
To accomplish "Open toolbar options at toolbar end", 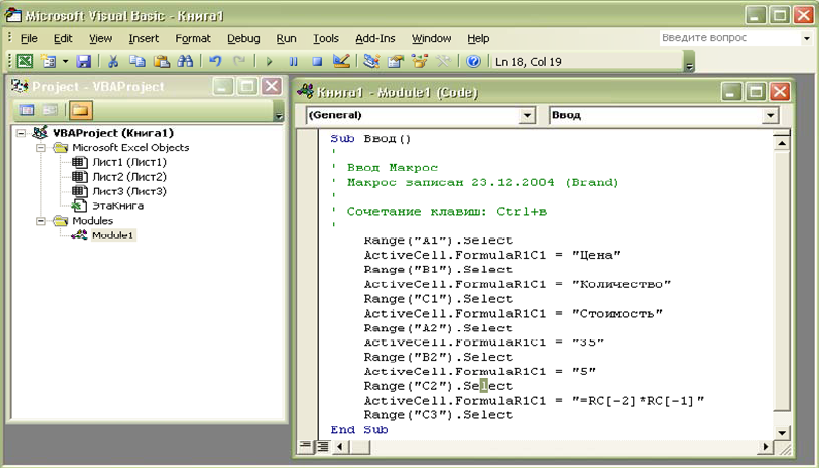I will coord(689,62).
